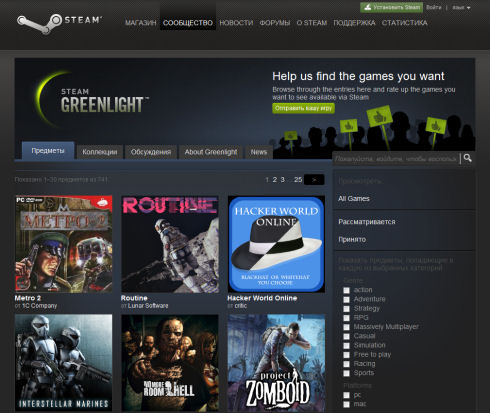
Task: Switch to the Предметы tab
Action: pos(48,151)
